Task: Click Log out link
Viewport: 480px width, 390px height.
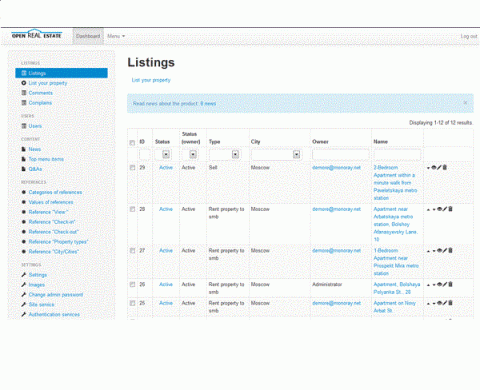Action: (469, 36)
